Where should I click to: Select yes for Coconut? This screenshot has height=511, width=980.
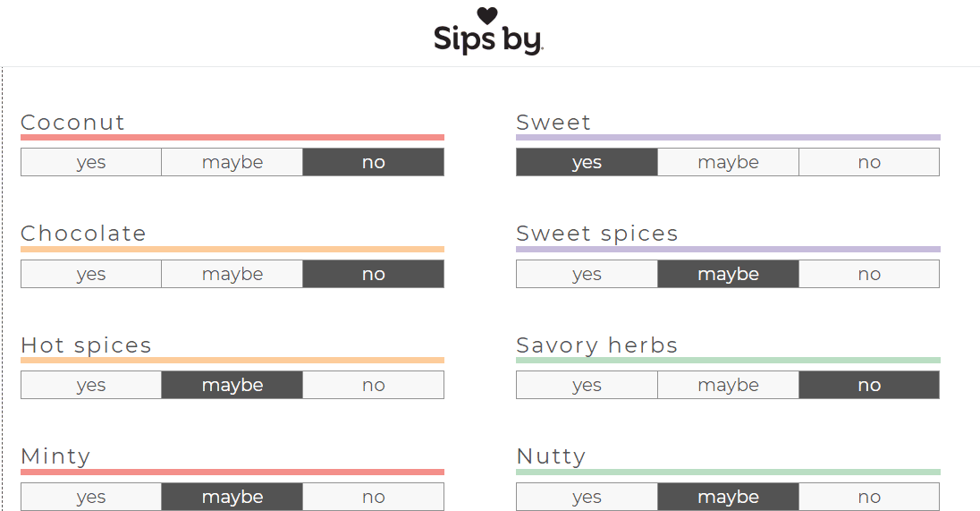click(x=91, y=162)
